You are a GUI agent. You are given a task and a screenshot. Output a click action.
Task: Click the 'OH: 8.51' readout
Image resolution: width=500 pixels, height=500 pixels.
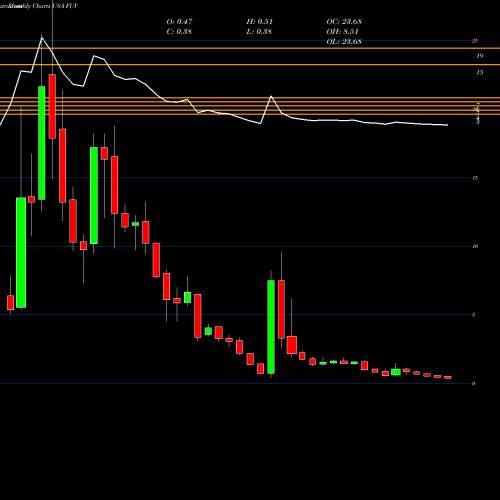tap(342, 32)
